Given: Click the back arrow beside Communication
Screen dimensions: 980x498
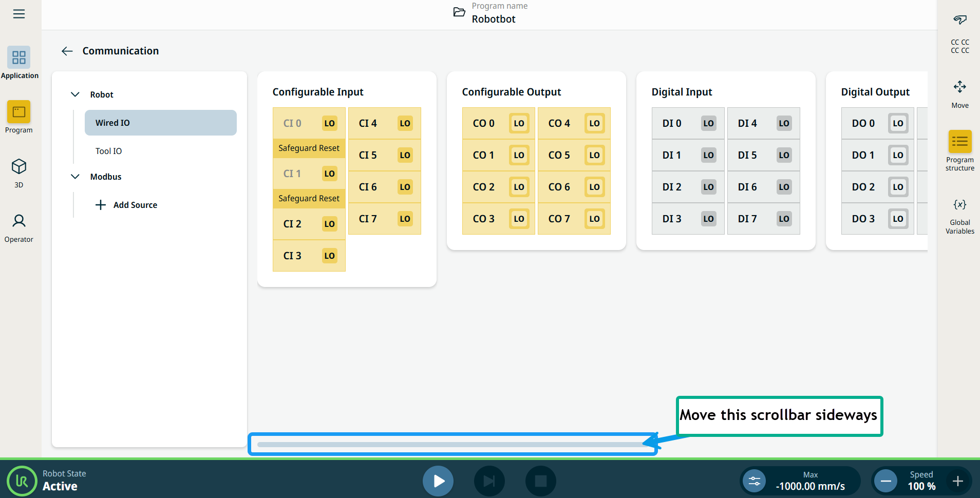Looking at the screenshot, I should [67, 51].
